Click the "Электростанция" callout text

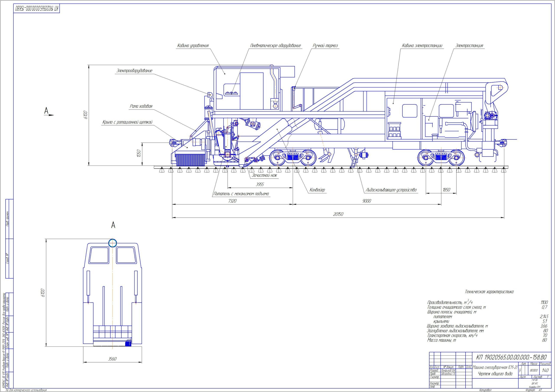pos(469,46)
